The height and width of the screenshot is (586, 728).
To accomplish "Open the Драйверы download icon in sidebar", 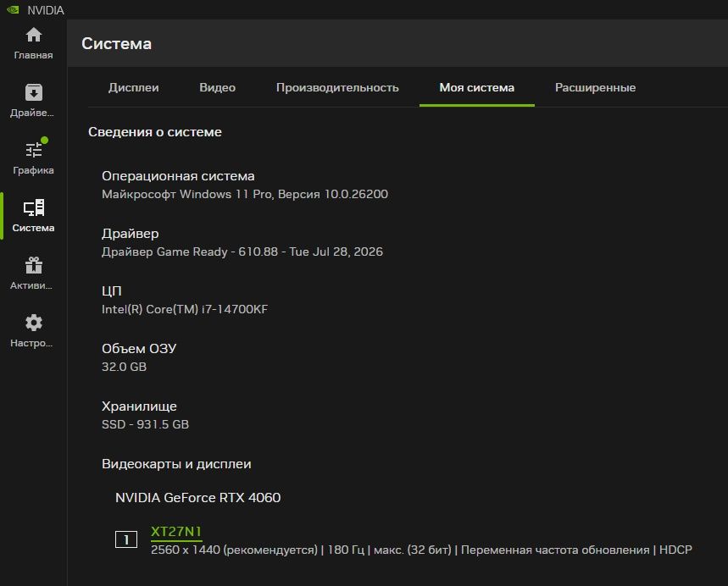I will 33,92.
